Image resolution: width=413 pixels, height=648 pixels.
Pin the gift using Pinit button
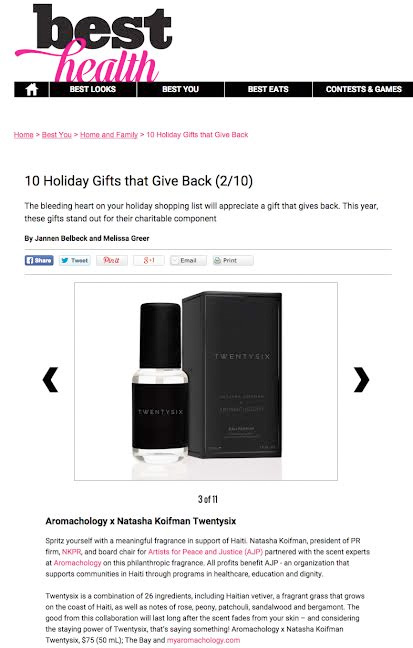pyautogui.click(x=112, y=260)
